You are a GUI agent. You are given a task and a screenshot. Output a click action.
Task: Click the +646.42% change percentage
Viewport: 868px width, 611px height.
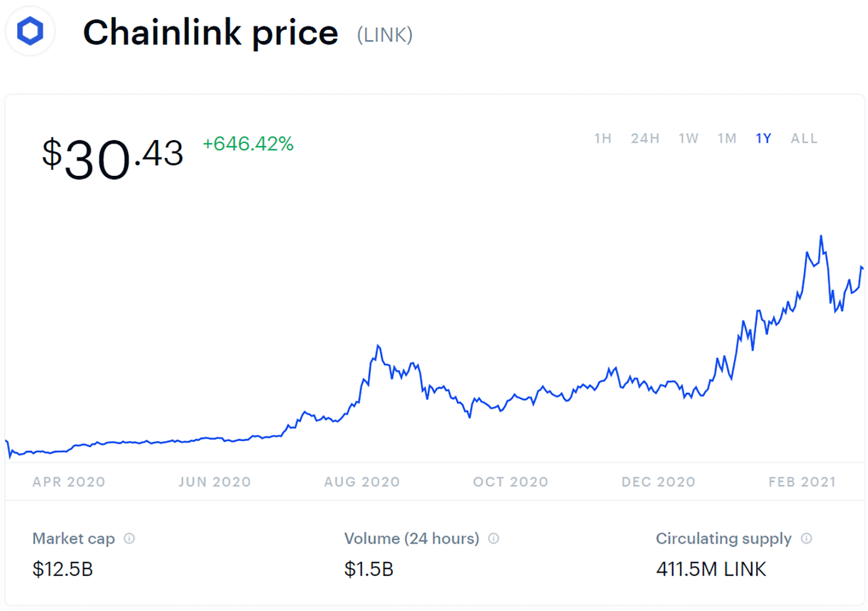248,144
